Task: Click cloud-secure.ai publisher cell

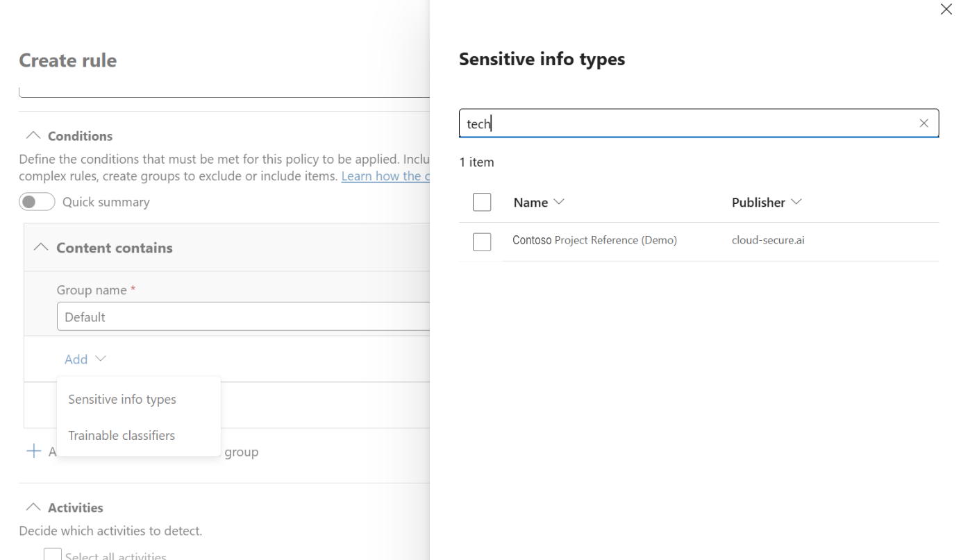Action: pyautogui.click(x=768, y=241)
